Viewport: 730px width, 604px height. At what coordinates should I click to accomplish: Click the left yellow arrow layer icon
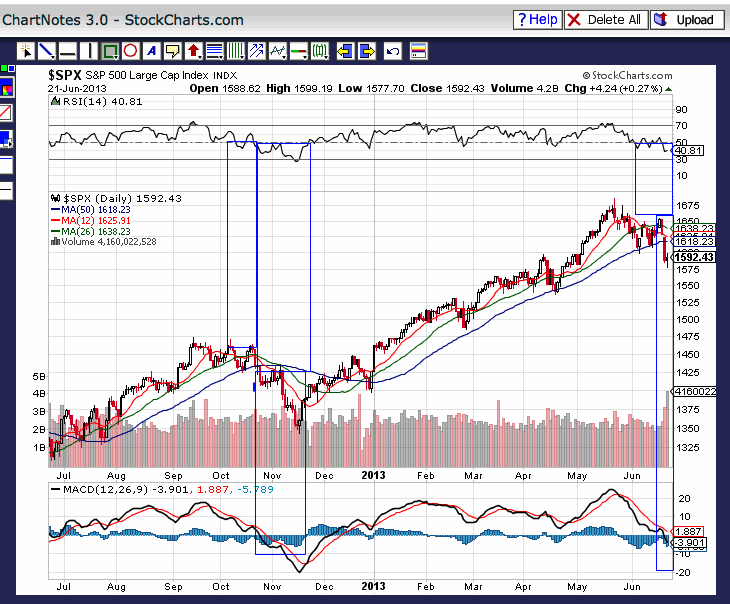[345, 51]
